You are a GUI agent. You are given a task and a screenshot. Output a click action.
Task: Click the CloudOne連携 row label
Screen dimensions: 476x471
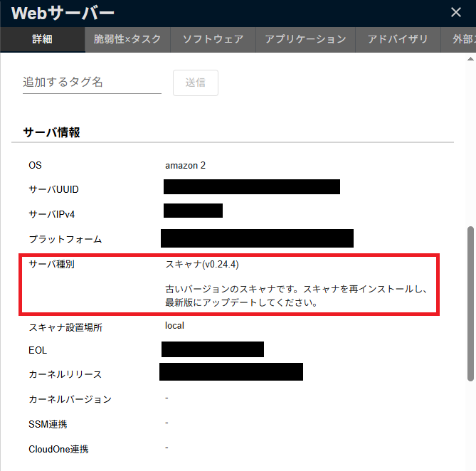coord(58,450)
